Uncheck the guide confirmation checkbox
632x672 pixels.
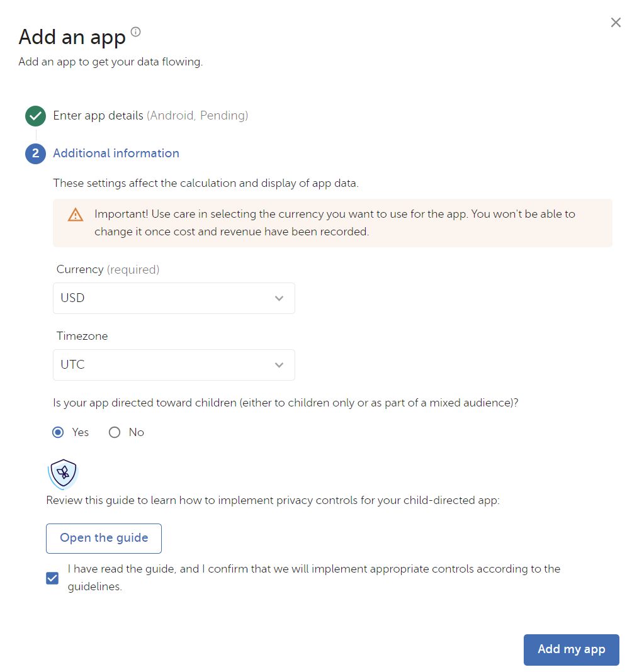[53, 578]
